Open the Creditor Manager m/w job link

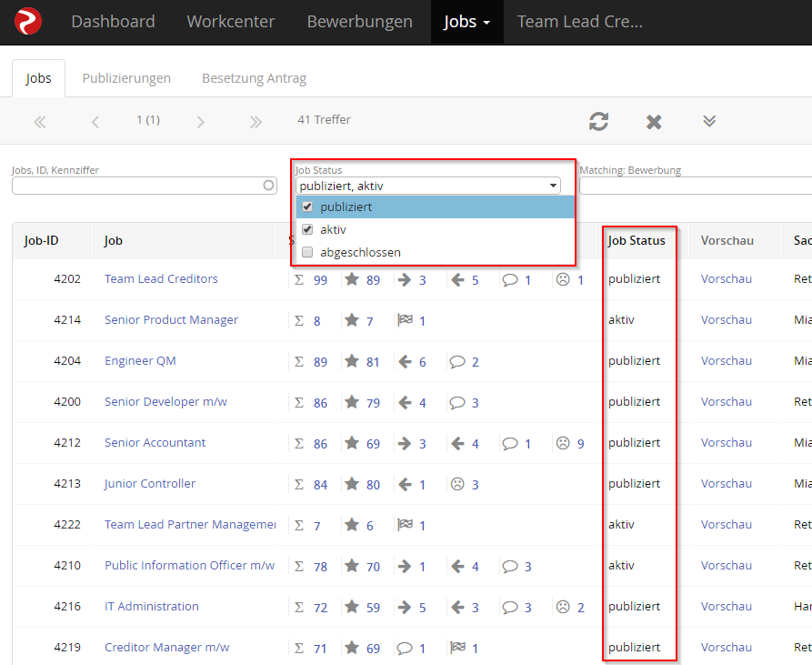(166, 647)
